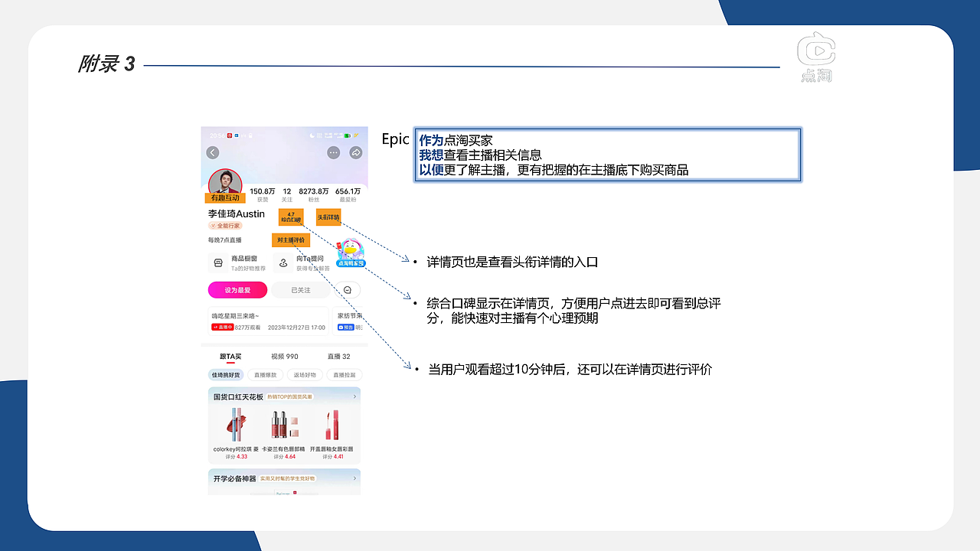Viewport: 980px width, 551px height.
Task: Tap the 150.8万 获赞 stat
Action: click(263, 194)
